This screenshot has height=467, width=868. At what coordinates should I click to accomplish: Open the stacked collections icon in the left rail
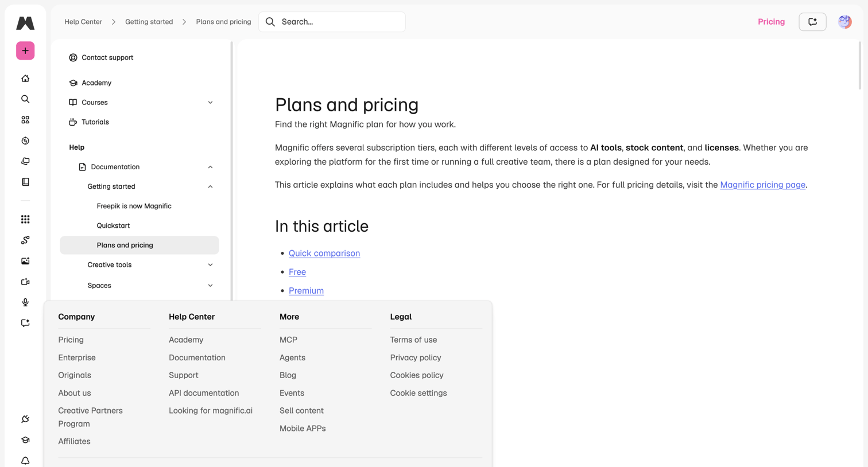[25, 161]
